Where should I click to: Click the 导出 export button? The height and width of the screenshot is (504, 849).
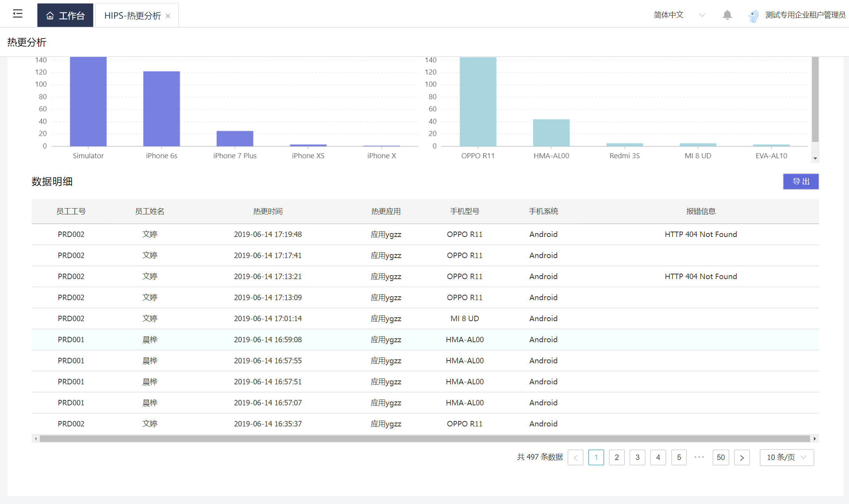coord(801,182)
